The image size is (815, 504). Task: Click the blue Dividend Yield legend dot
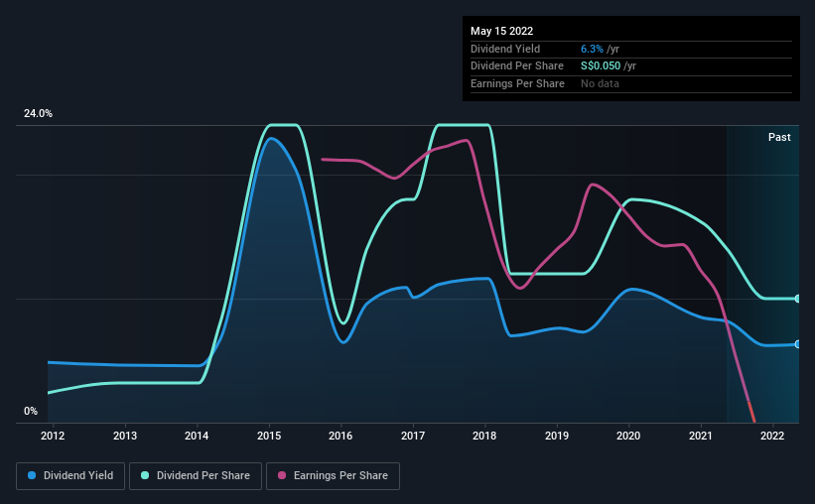[x=32, y=475]
